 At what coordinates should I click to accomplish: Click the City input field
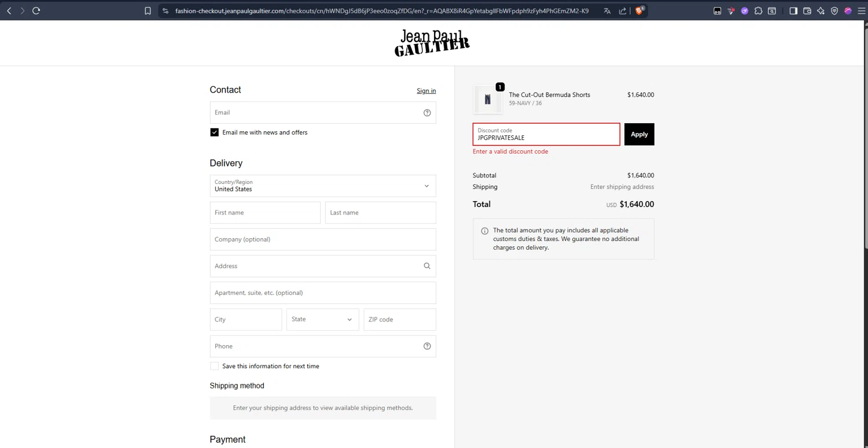pos(246,320)
